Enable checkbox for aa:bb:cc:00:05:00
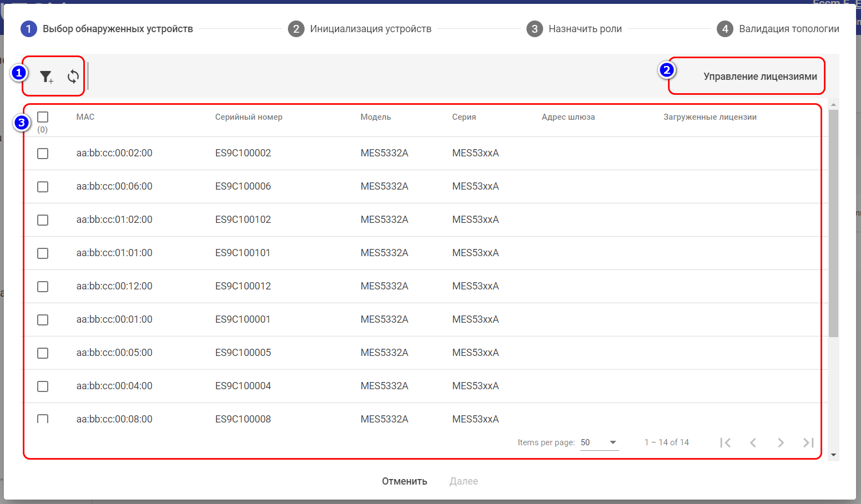Image resolution: width=861 pixels, height=504 pixels. point(43,353)
